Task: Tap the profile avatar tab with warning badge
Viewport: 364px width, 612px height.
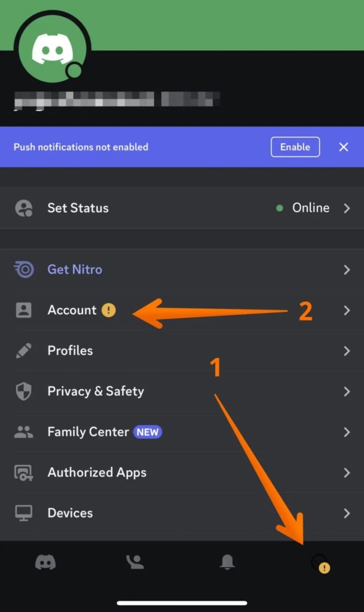Action: (x=320, y=564)
